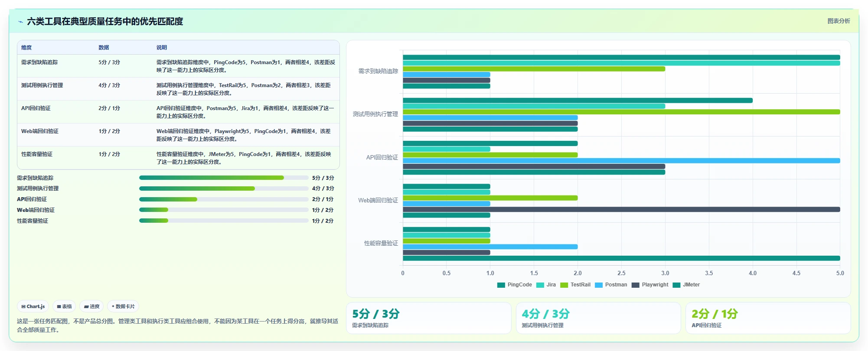Hide the Postman series via its legend entry
The width and height of the screenshot is (868, 351).
[611, 285]
